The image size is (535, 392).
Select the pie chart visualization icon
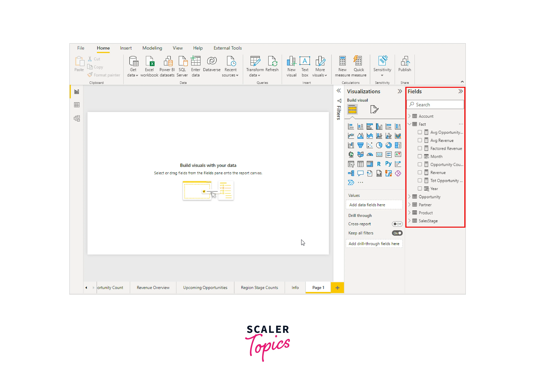379,145
